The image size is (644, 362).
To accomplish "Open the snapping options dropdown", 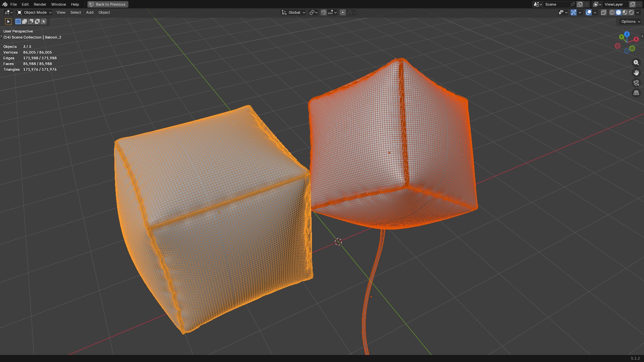I will pyautogui.click(x=332, y=12).
